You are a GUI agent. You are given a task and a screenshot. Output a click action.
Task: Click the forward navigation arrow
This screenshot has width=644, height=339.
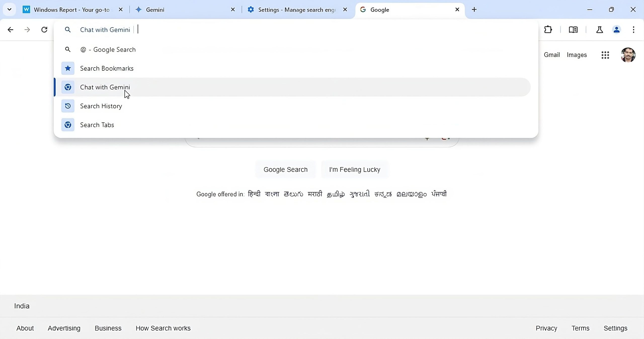[x=27, y=30]
